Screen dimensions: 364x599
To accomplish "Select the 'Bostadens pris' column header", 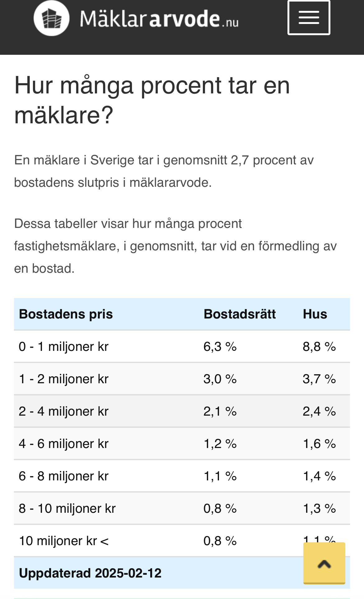I will pyautogui.click(x=66, y=314).
